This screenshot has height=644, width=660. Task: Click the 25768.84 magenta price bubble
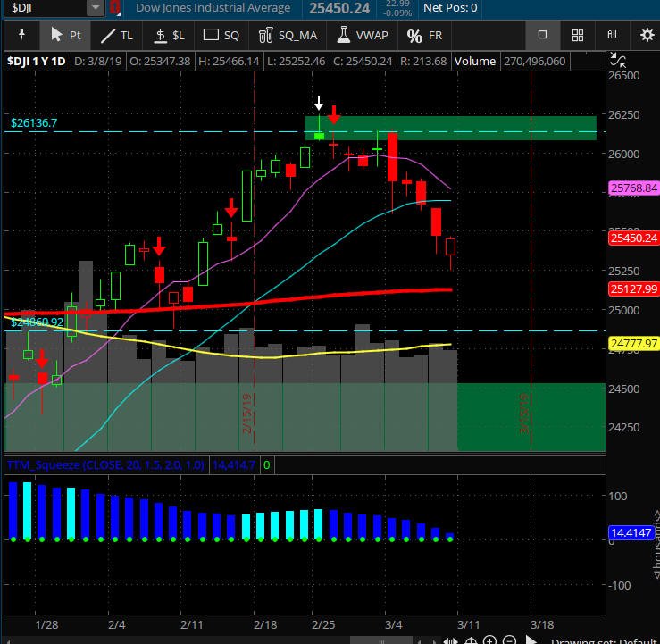[x=633, y=188]
